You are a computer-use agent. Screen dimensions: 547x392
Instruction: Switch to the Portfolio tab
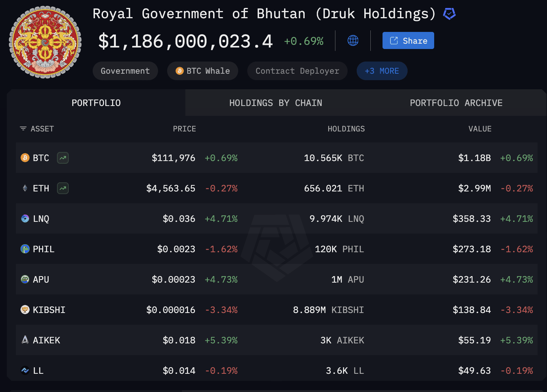pyautogui.click(x=96, y=103)
